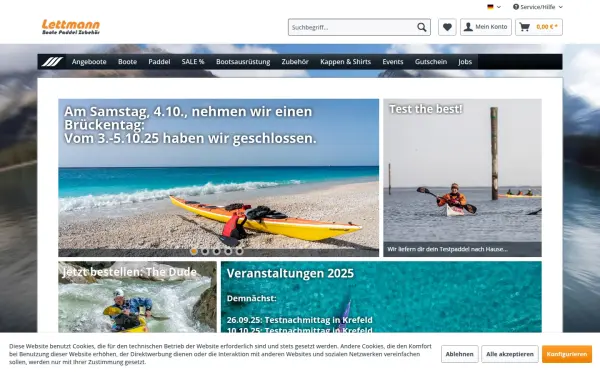This screenshot has height=375, width=600.
Task: Select the fourth slider dot
Action: click(228, 251)
